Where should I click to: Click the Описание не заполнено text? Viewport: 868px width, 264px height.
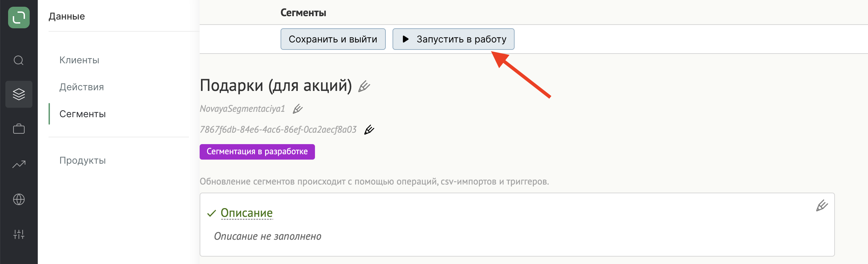(268, 236)
